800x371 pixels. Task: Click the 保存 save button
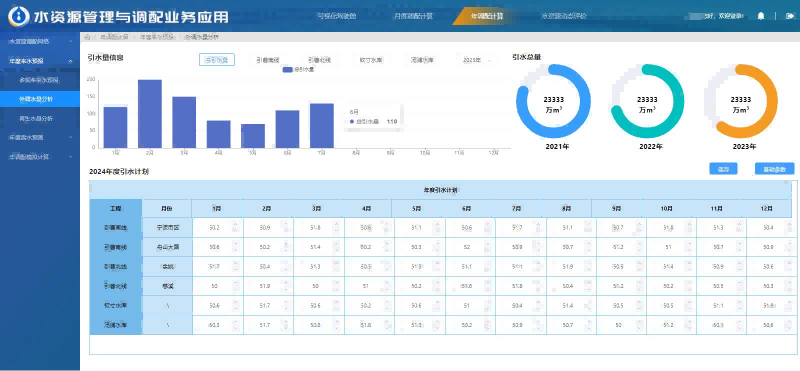[x=723, y=169]
